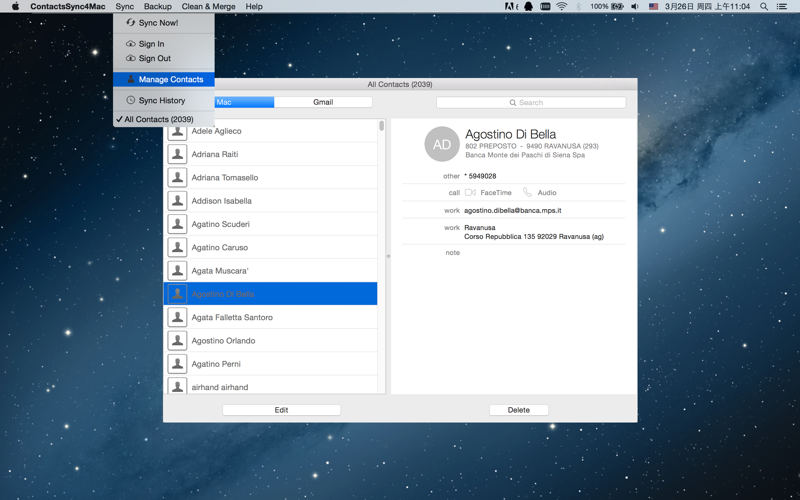Start a FaceTime video call
Image resolution: width=800 pixels, height=500 pixels.
(x=488, y=193)
